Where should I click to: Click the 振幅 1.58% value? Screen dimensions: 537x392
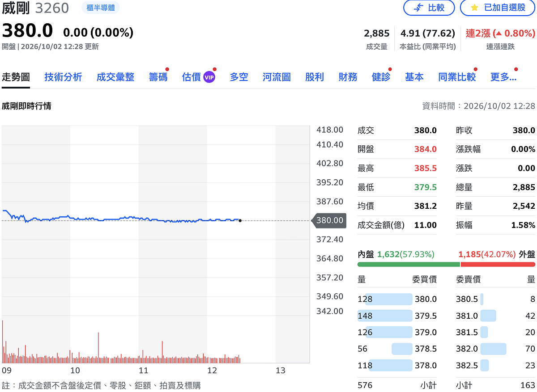pyautogui.click(x=523, y=225)
